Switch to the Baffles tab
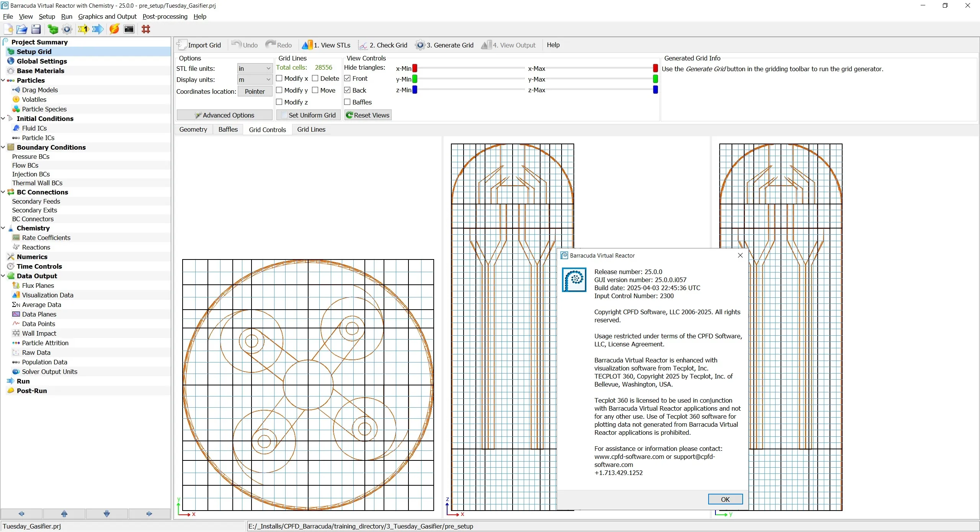Screen dimensions: 980x532 coord(228,129)
